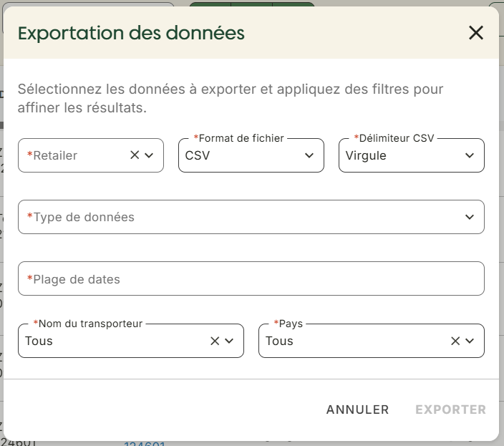Clear the Pays selection
Viewport: 504px width, 446px height.
(455, 341)
